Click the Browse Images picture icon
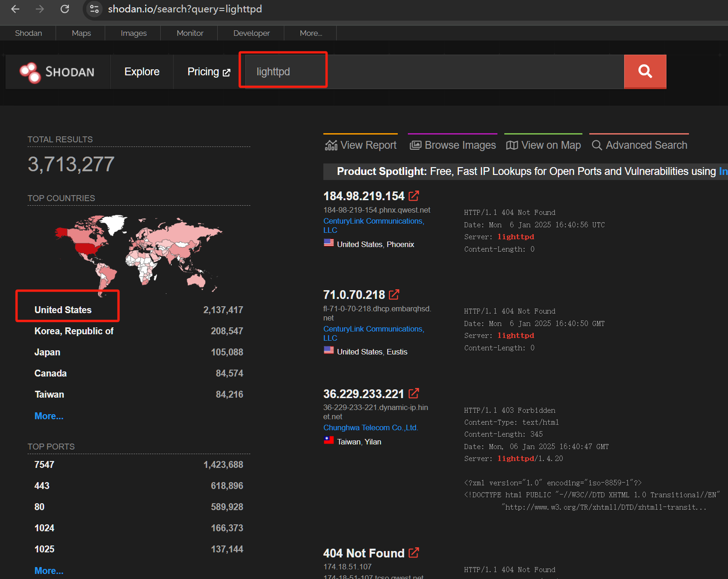 click(x=415, y=145)
